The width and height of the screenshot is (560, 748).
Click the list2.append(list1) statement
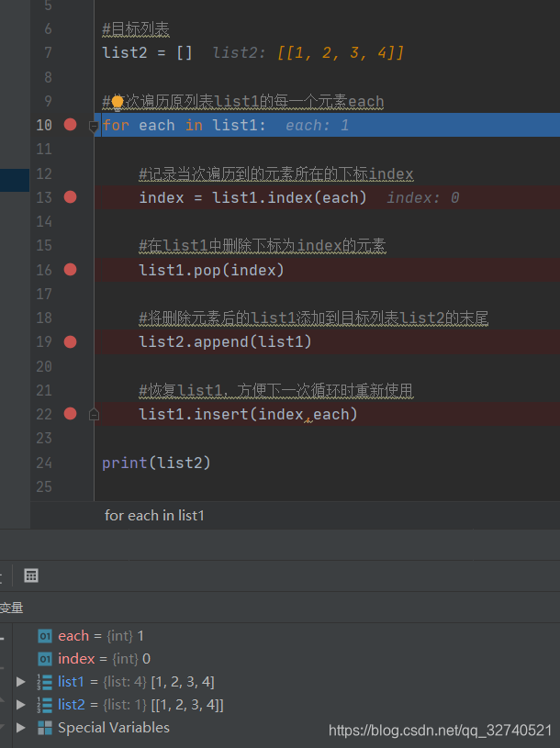pyautogui.click(x=225, y=342)
